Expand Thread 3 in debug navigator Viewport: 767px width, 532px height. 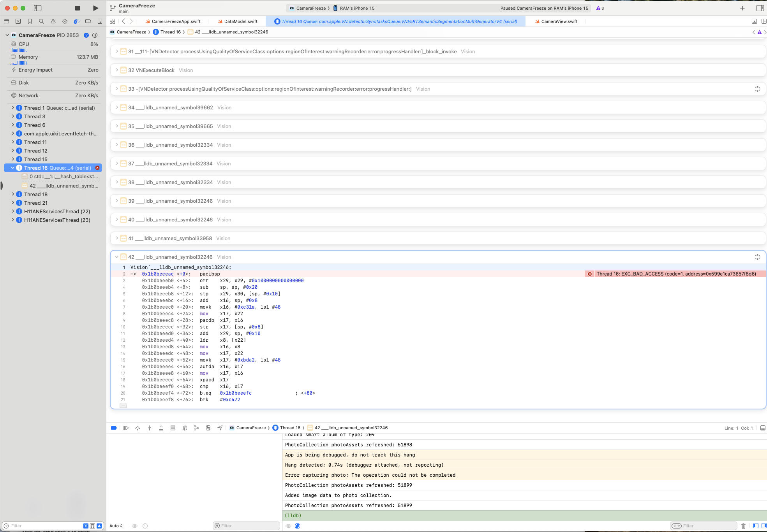pyautogui.click(x=13, y=116)
